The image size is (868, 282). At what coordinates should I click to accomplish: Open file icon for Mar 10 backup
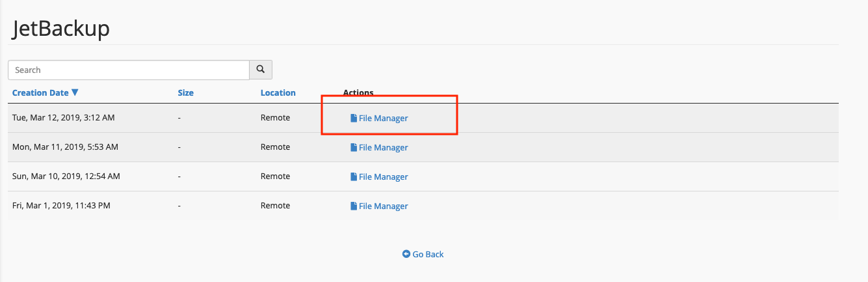point(354,177)
